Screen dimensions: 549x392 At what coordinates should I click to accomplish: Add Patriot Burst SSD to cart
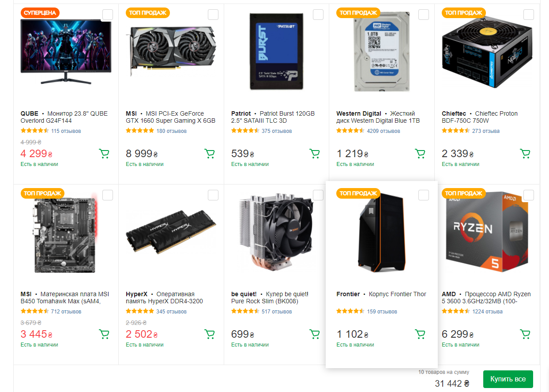(315, 154)
